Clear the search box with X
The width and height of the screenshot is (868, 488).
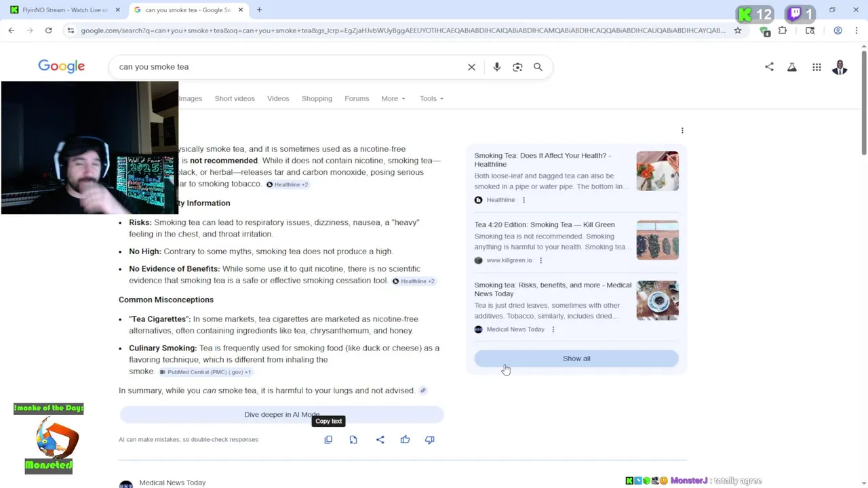tap(471, 67)
